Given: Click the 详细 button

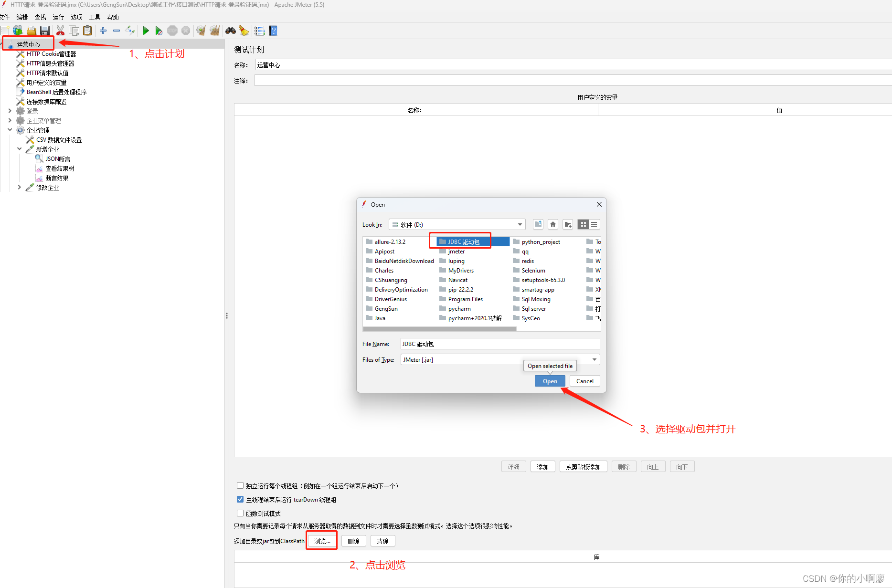Looking at the screenshot, I should (x=513, y=466).
